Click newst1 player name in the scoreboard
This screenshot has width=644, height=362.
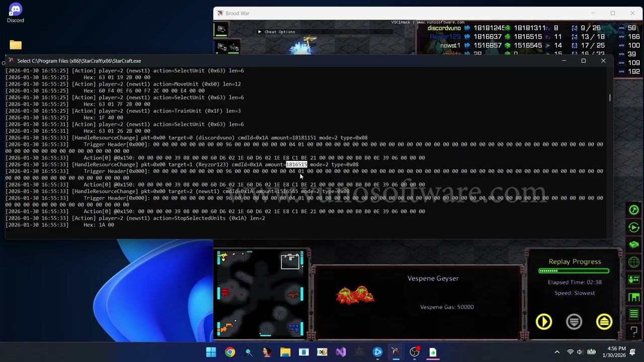pyautogui.click(x=450, y=45)
